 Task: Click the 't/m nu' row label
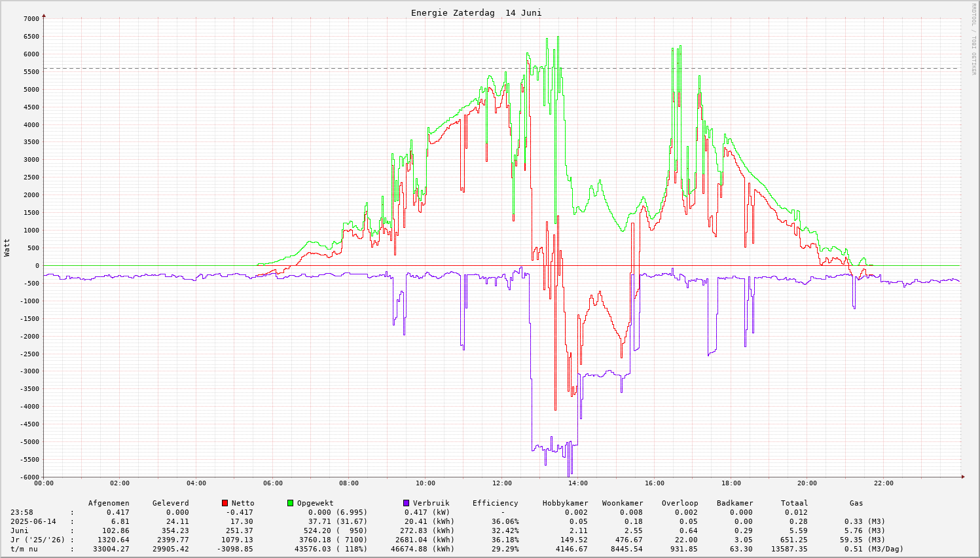(24, 549)
